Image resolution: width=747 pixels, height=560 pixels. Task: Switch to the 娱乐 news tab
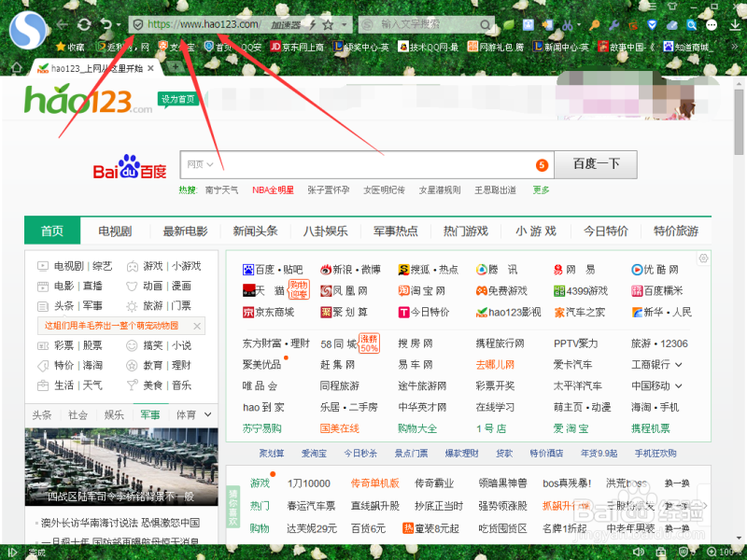(114, 414)
